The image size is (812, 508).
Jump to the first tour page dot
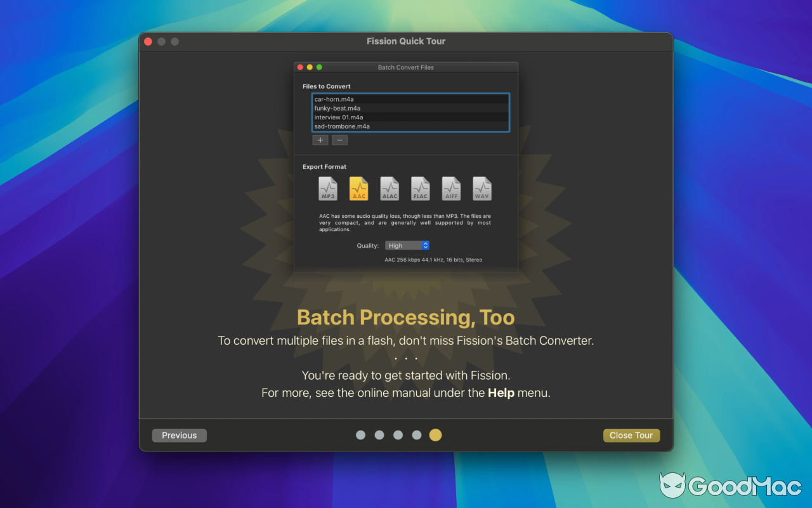(x=360, y=435)
